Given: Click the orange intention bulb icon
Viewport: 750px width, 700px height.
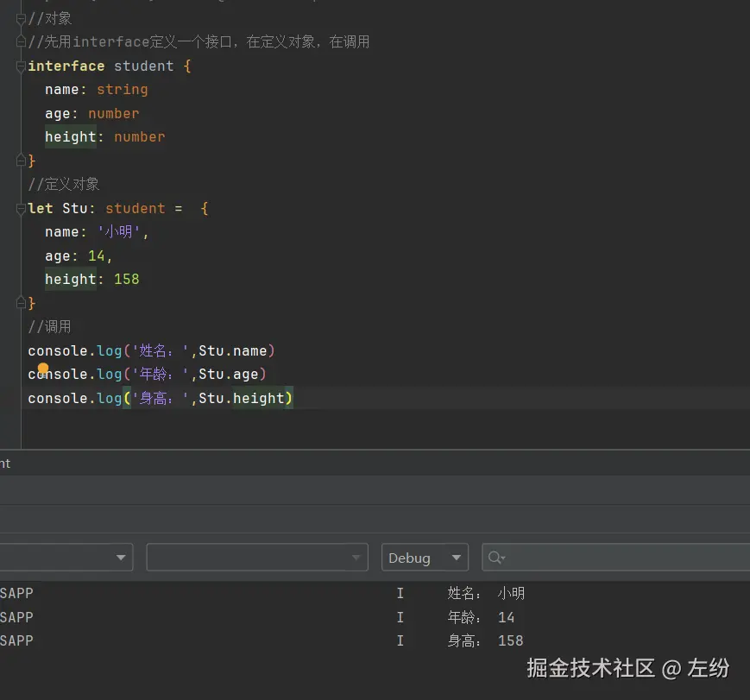Looking at the screenshot, I should (x=43, y=369).
